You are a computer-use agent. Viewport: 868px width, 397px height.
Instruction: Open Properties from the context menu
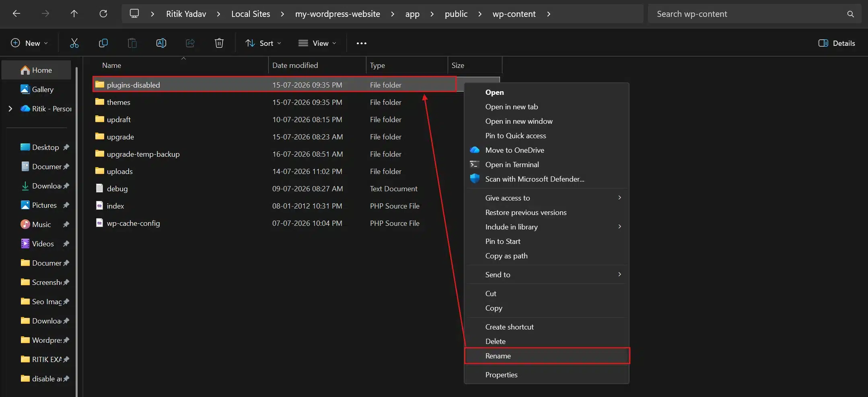(x=547, y=374)
